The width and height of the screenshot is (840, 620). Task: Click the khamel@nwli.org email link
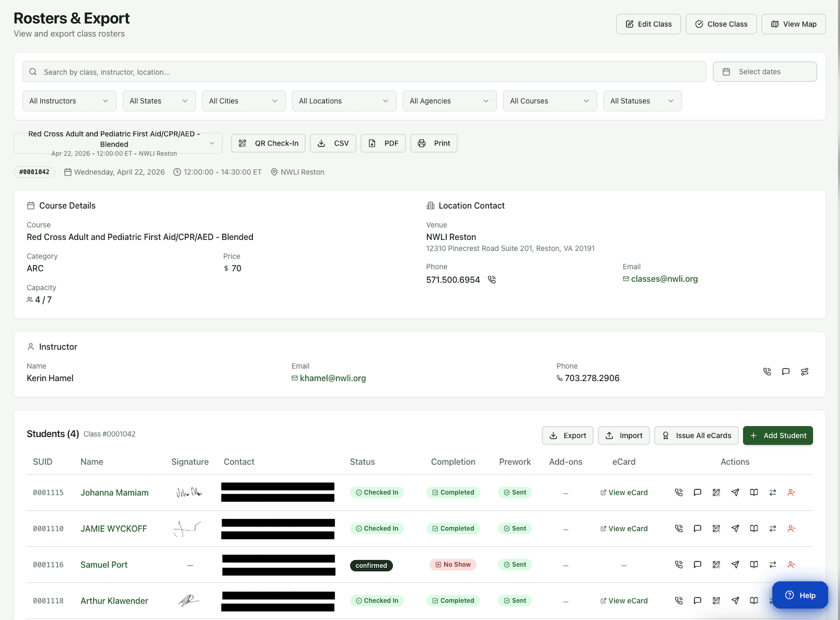click(333, 378)
